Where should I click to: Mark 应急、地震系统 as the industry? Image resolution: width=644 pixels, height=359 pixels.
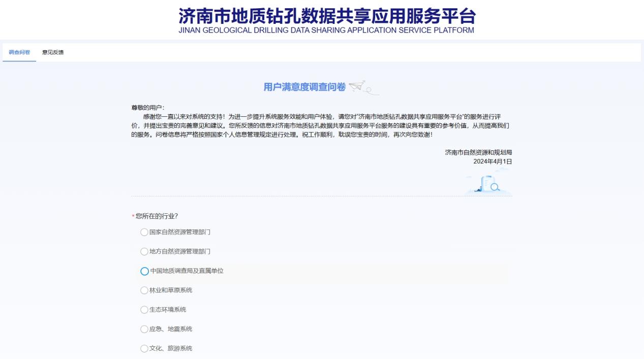(144, 329)
